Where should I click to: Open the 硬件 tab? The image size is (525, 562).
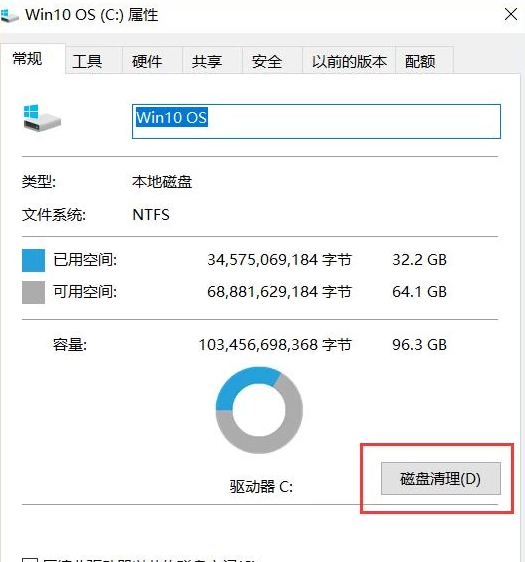click(152, 61)
